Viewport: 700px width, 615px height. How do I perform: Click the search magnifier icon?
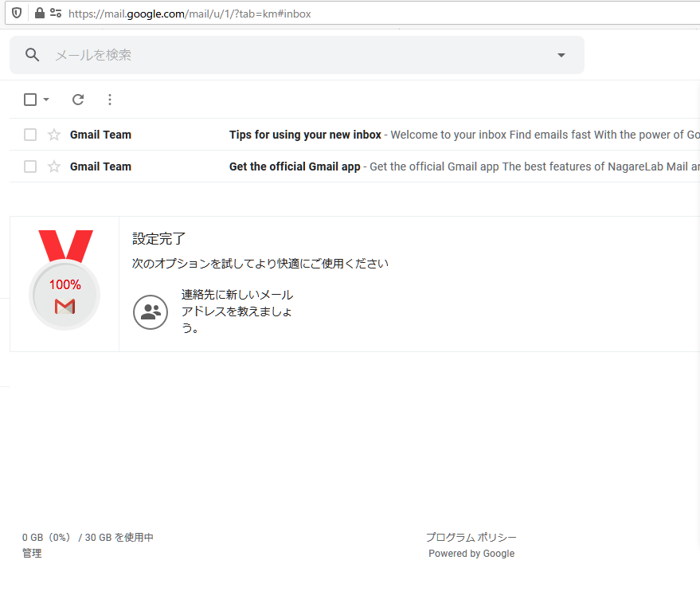point(32,55)
